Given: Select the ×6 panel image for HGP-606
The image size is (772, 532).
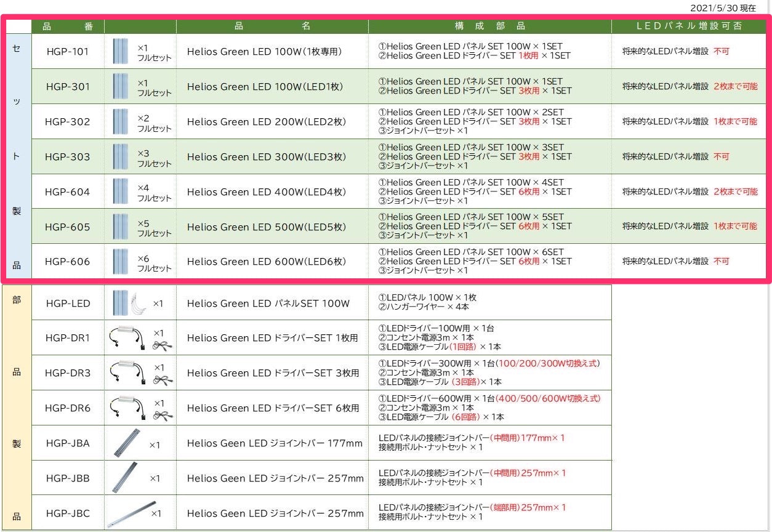Looking at the screenshot, I should (x=121, y=262).
